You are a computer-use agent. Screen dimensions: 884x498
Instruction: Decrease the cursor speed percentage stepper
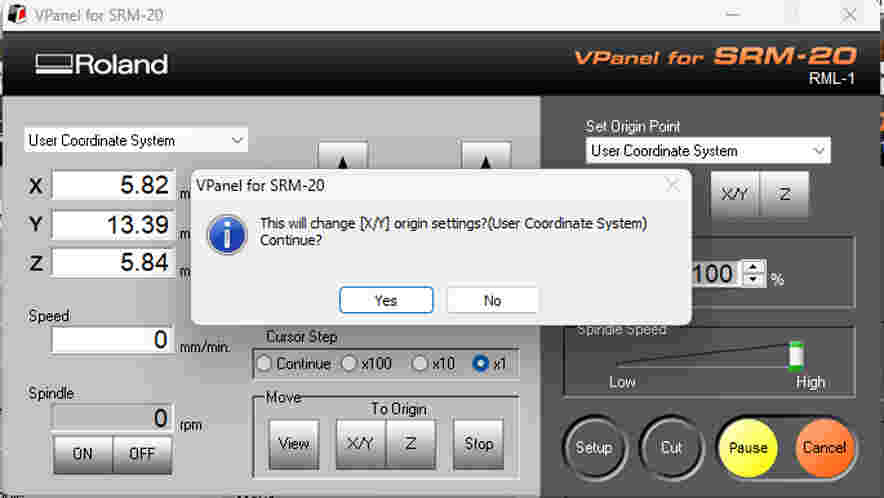[x=754, y=280]
